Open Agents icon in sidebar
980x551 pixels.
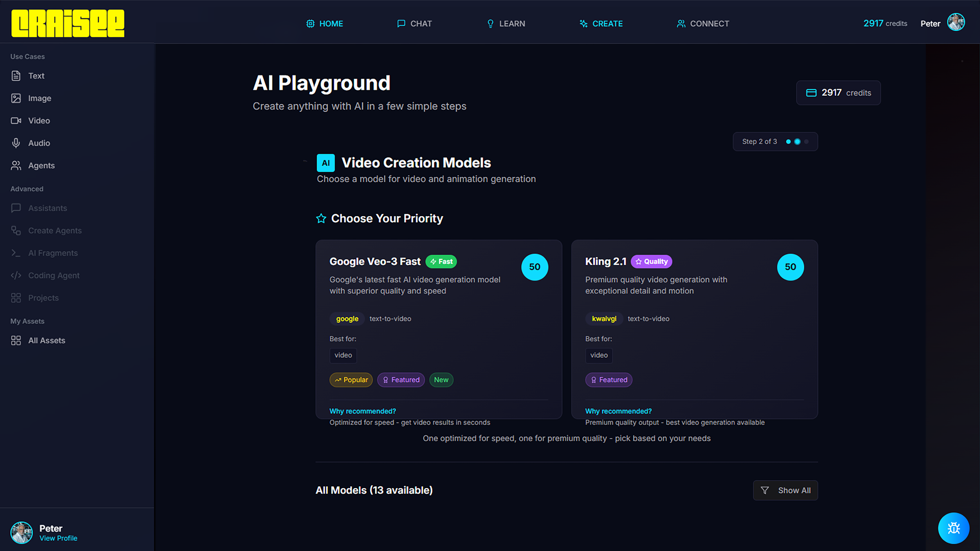pos(16,165)
